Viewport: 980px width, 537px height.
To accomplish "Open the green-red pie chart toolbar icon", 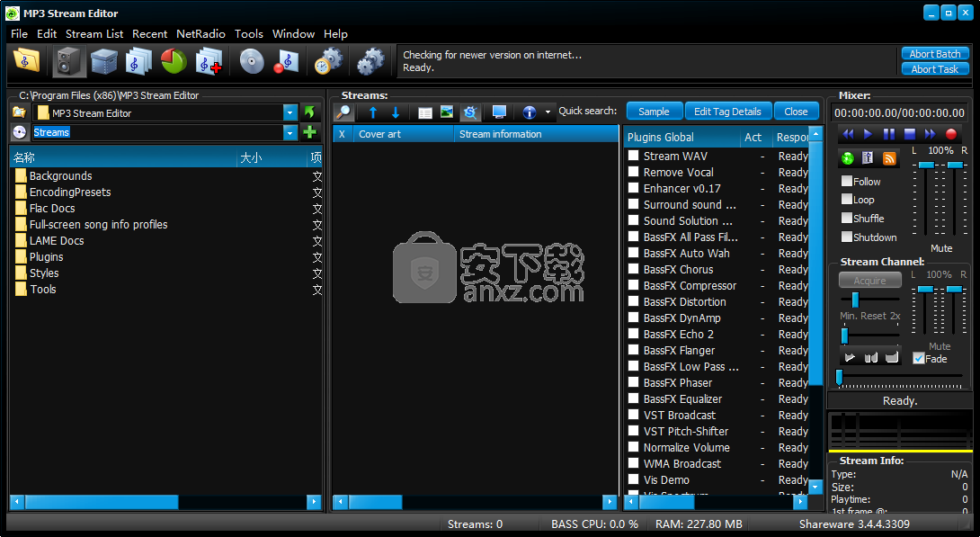I will 174,61.
